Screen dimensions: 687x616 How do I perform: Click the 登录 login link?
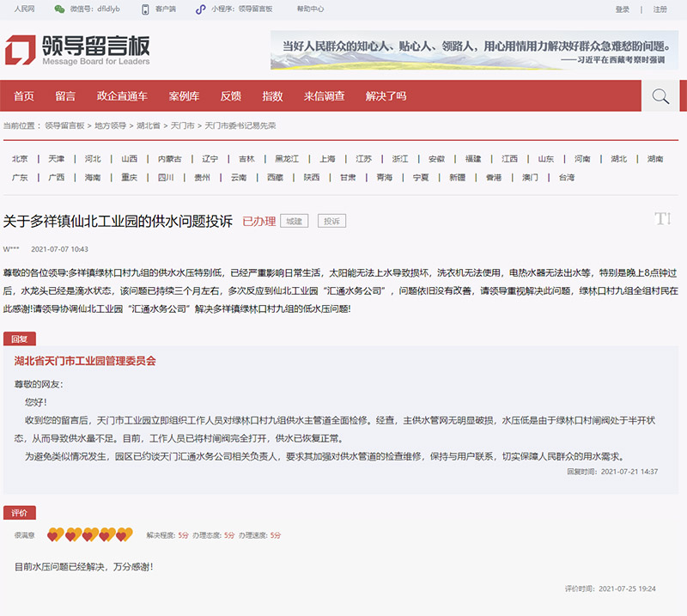[623, 9]
